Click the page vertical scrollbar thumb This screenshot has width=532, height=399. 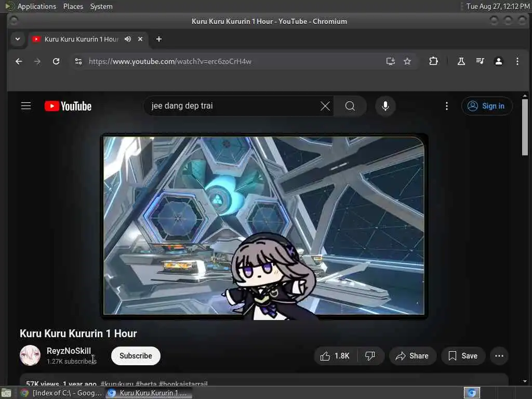click(x=525, y=127)
